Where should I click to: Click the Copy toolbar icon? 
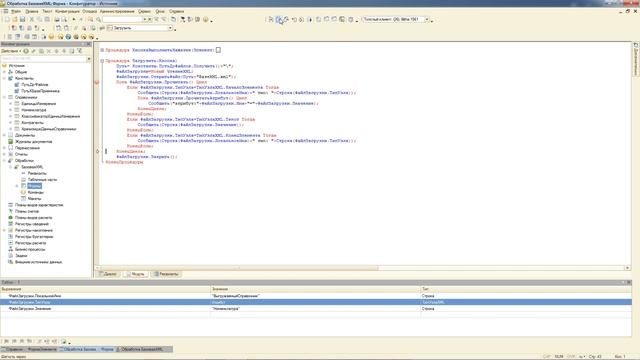tap(39, 19)
